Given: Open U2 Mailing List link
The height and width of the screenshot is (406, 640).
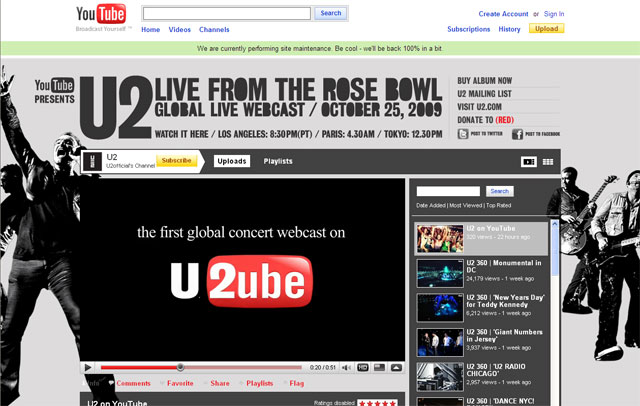Looking at the screenshot, I should [484, 94].
